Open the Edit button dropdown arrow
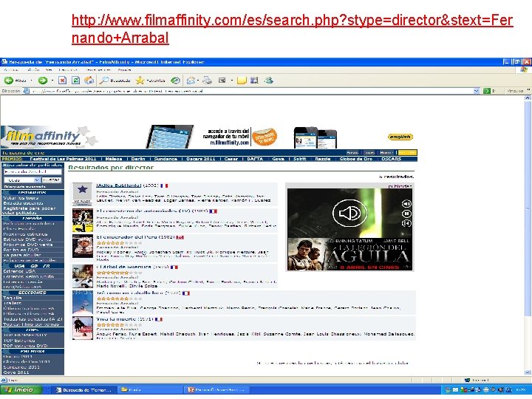Viewport: 532px width, 399px height. coord(232,81)
